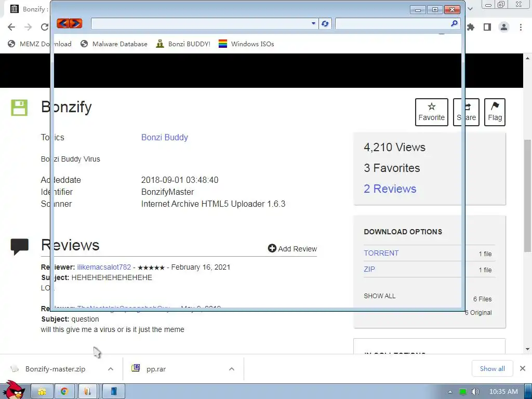Show hidden tray icons arrow
Screen dimensions: 532x399
(x=450, y=392)
